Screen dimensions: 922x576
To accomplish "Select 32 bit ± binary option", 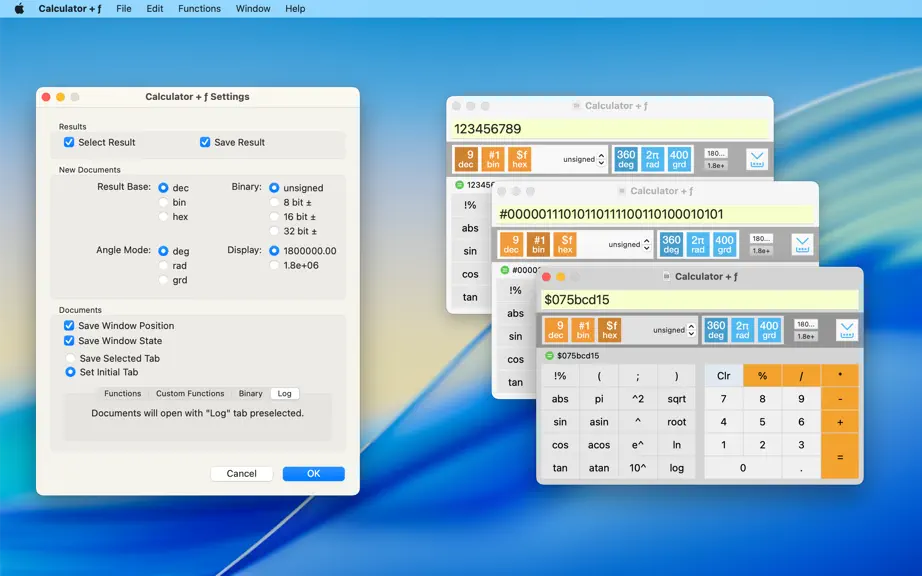I will point(274,231).
